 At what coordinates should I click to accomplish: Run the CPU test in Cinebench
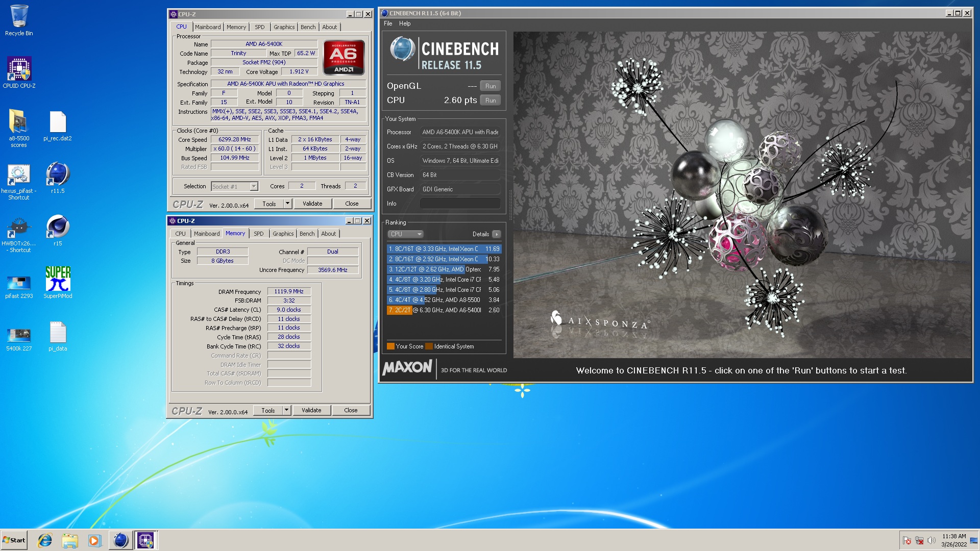point(491,101)
